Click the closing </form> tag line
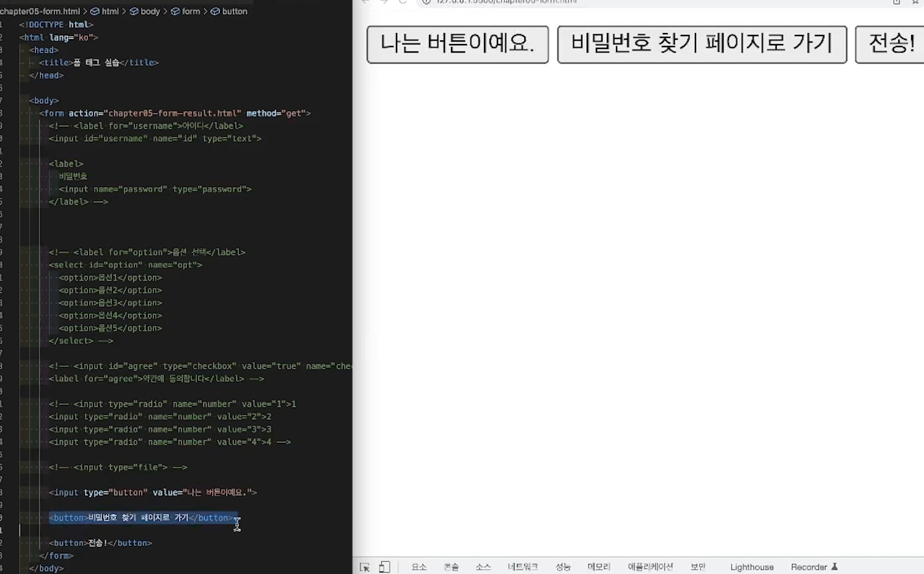The width and height of the screenshot is (924, 574). [x=56, y=556]
